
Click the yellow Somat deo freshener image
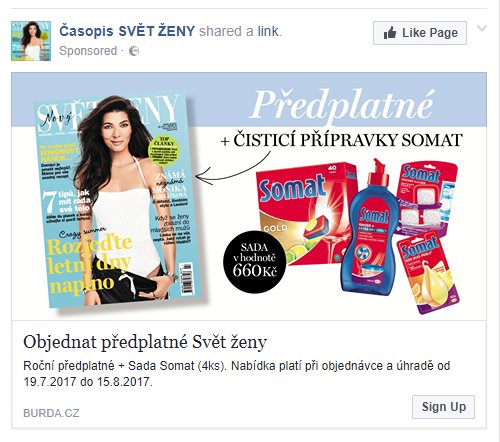(429, 273)
